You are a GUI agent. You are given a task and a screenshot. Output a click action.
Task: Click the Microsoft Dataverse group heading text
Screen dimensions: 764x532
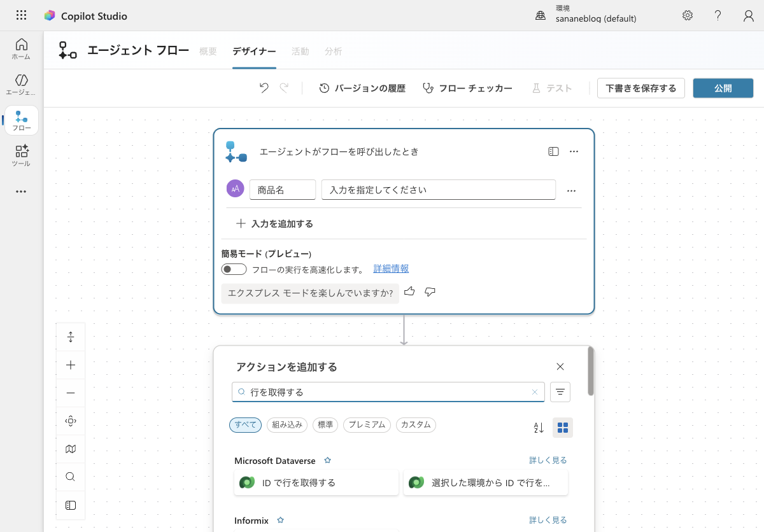pos(276,461)
